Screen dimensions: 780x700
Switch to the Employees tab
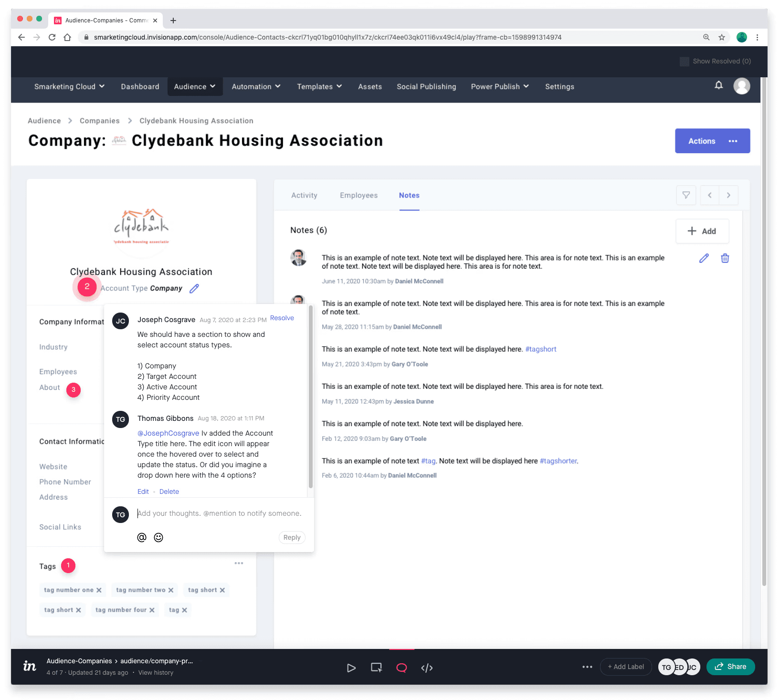(358, 195)
